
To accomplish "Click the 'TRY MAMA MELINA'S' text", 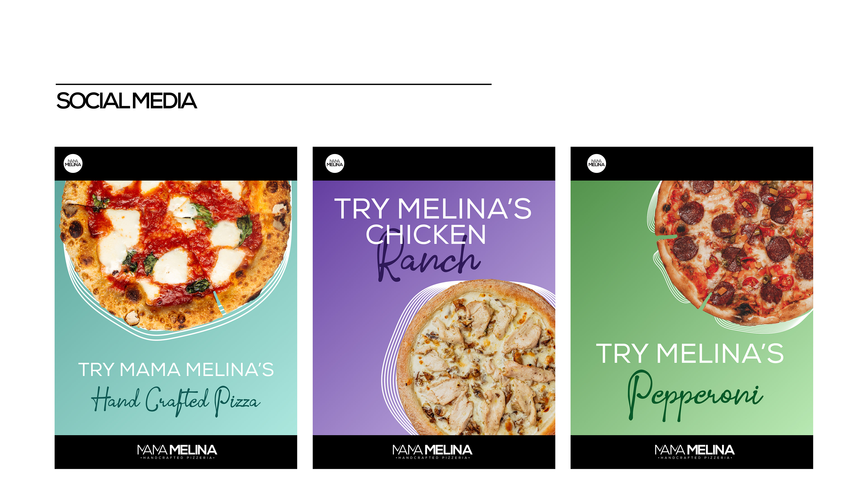I will tap(176, 370).
